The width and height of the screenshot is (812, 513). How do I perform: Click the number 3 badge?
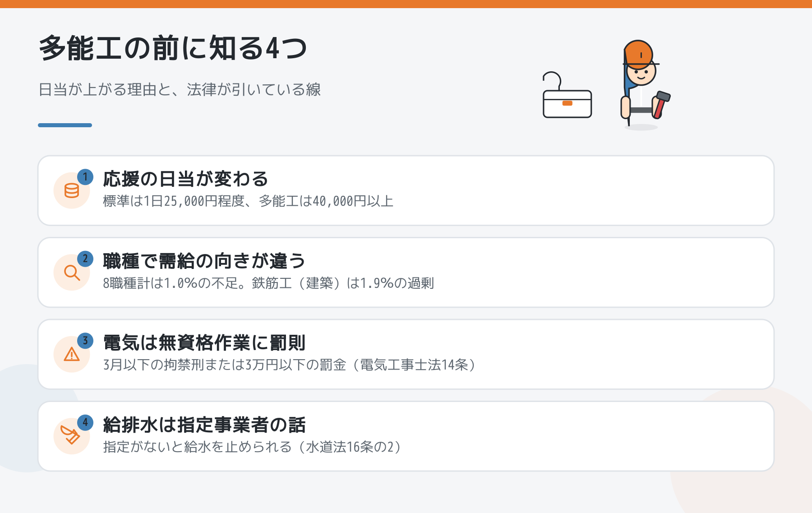tap(85, 341)
